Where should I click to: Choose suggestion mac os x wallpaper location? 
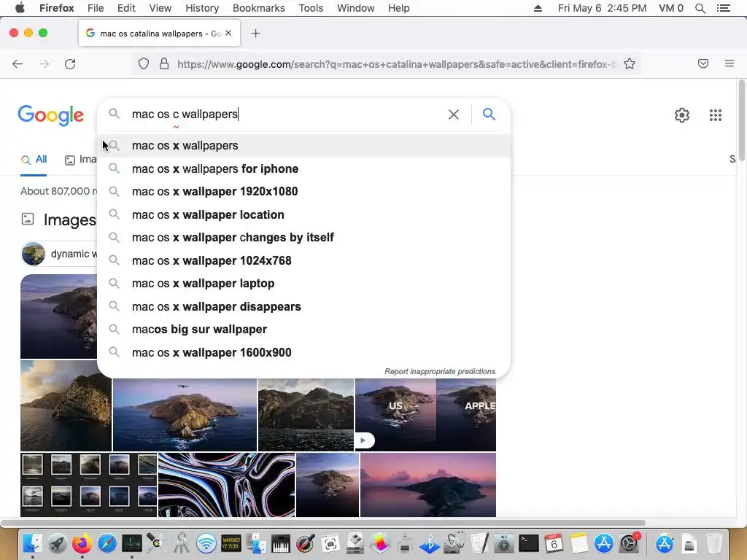(303, 215)
